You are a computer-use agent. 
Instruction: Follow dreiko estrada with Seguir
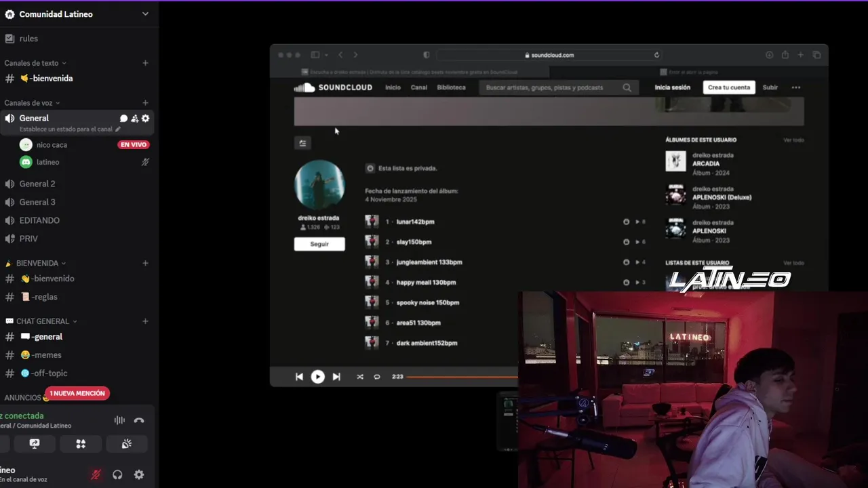click(319, 244)
